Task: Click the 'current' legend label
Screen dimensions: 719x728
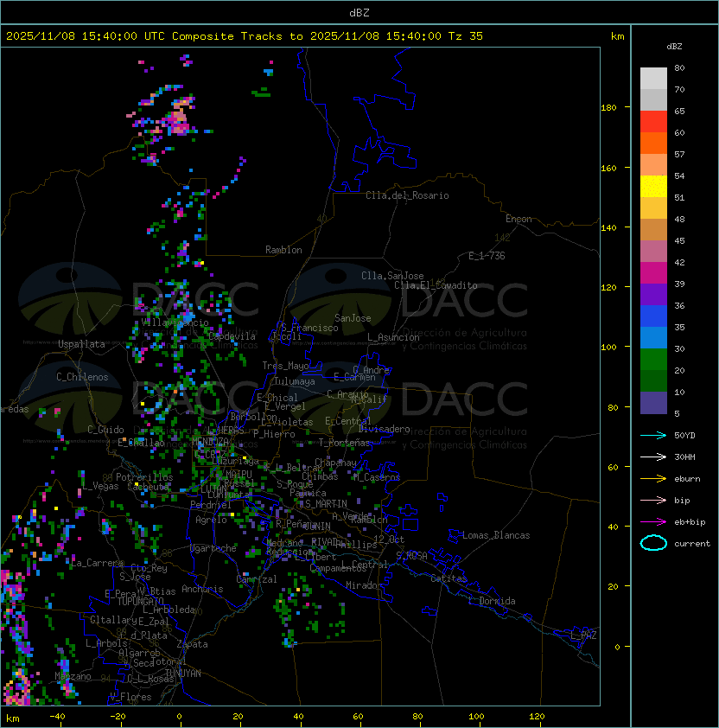Action: click(x=692, y=543)
